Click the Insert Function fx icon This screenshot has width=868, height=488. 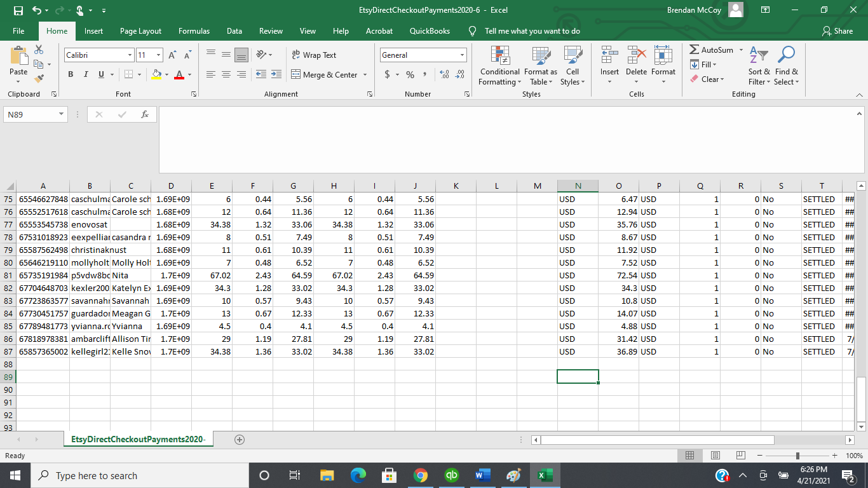(145, 114)
